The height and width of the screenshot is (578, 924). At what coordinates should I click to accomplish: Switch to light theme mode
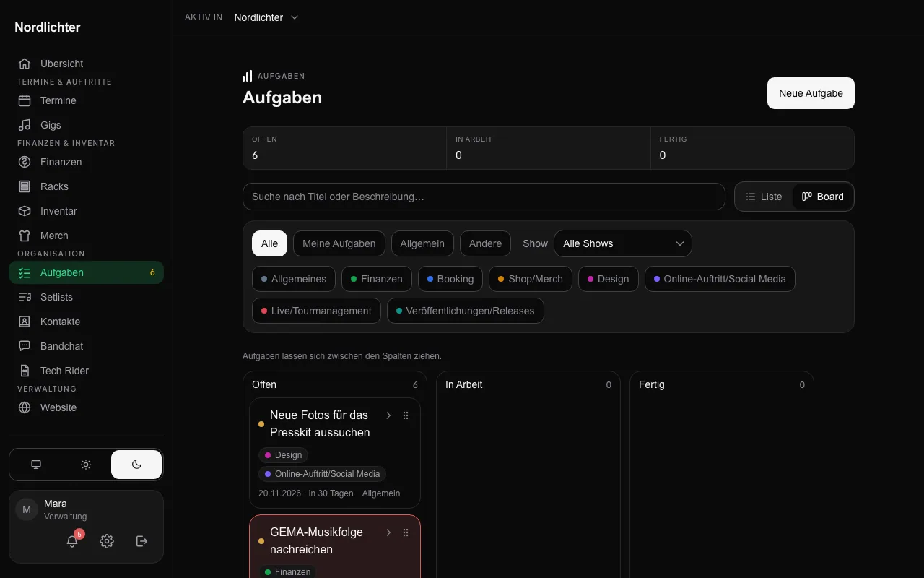tap(86, 465)
